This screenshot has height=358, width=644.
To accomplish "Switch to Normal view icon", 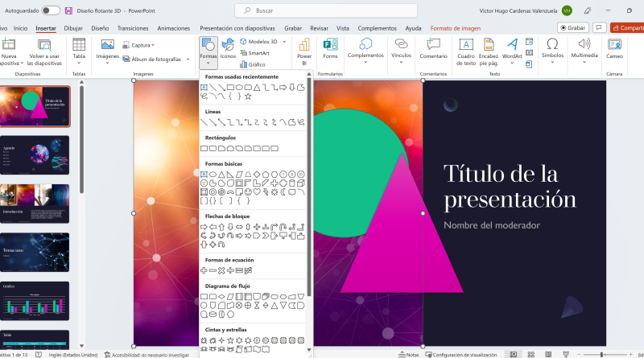I will [514, 354].
